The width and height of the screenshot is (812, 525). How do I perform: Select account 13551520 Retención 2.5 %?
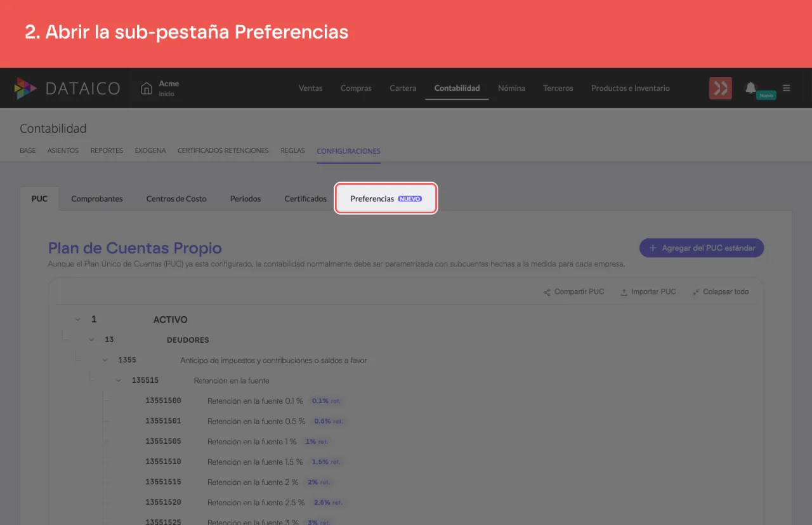[225, 502]
